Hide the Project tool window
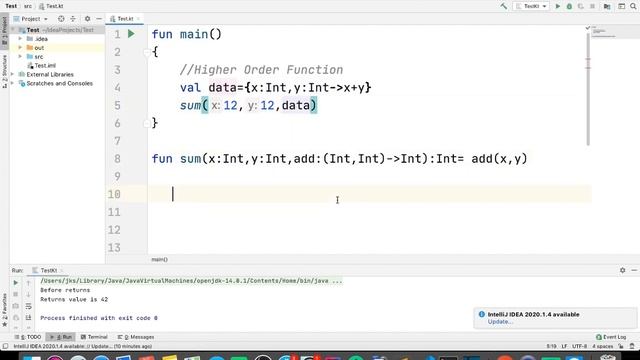The image size is (640, 360). click(x=99, y=19)
